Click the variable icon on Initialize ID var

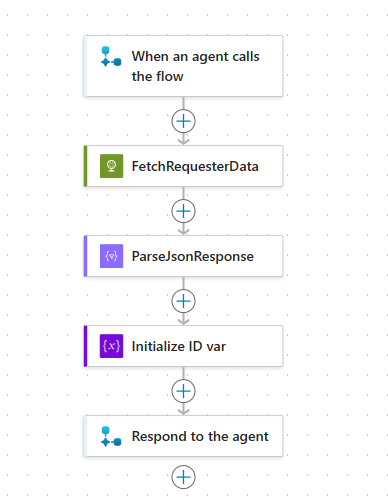point(111,346)
